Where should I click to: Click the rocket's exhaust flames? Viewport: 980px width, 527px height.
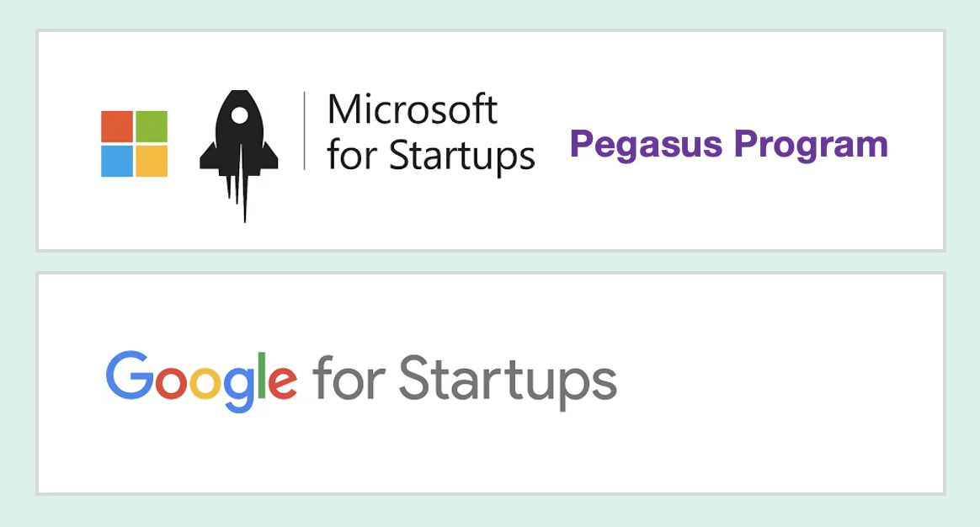pos(239,197)
